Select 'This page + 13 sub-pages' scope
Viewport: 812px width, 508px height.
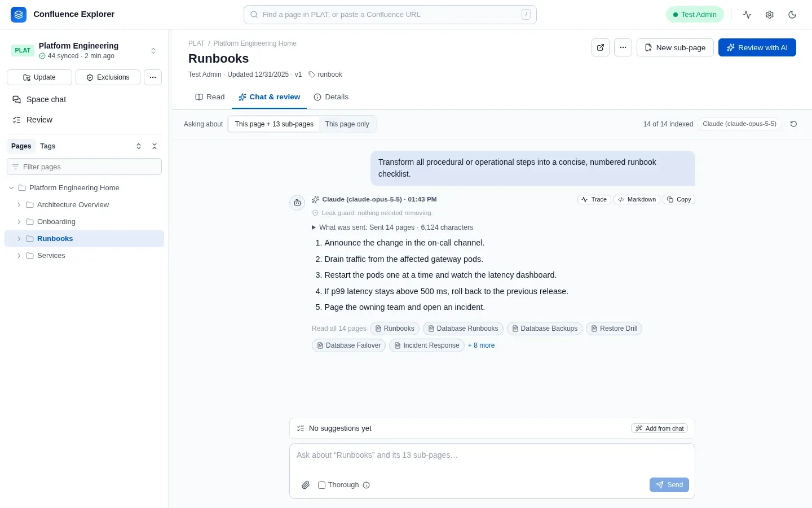point(274,124)
